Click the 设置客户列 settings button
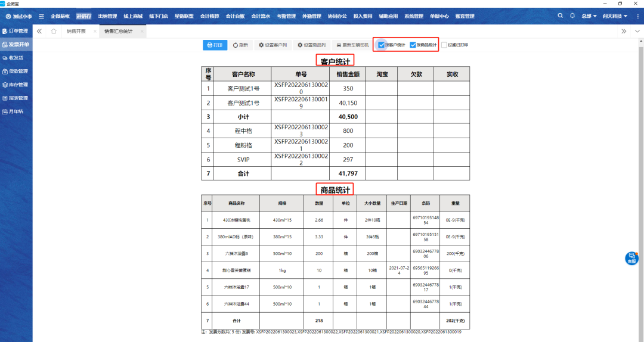 (272, 45)
